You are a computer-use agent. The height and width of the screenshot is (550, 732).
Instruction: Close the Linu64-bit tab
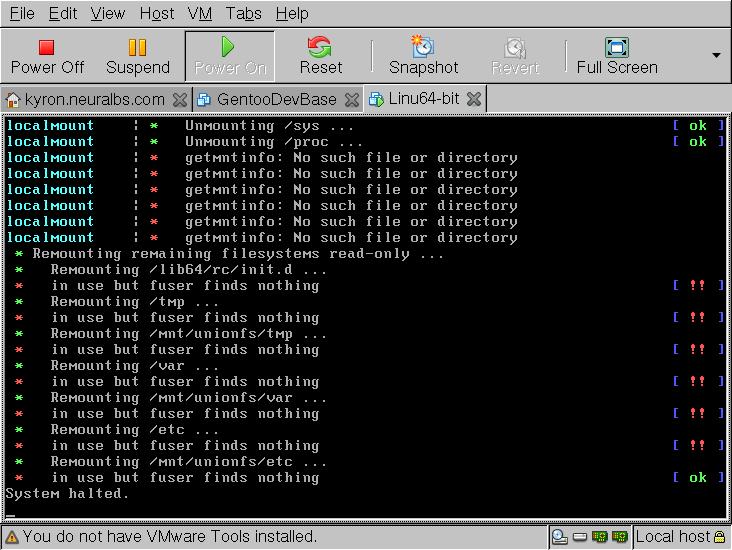click(474, 99)
